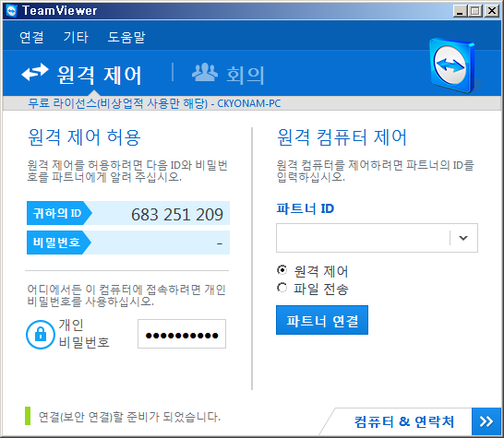504x438 pixels.
Task: Click the free license notice text
Action: coord(154,103)
